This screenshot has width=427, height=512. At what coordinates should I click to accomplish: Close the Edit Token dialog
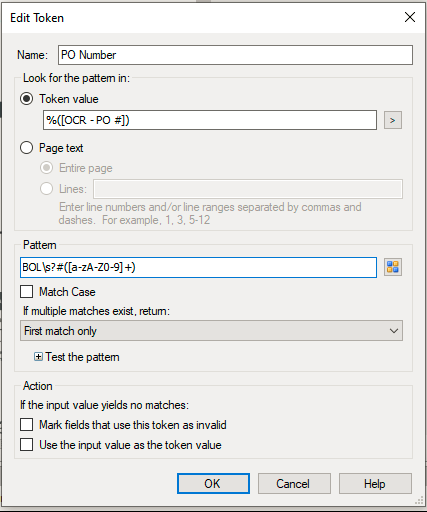(410, 17)
